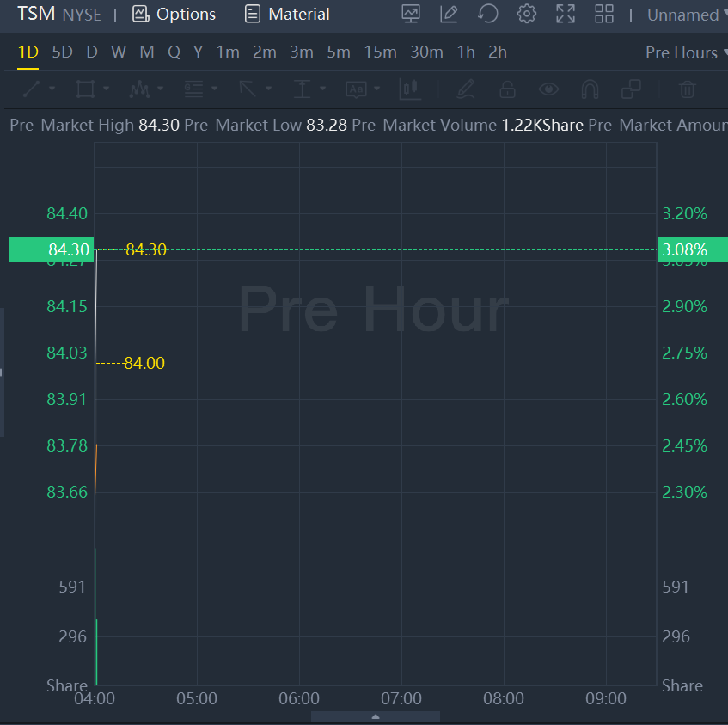Open the multi-chart grid layout icon
Image resolution: width=728 pixels, height=725 pixels.
tap(604, 14)
